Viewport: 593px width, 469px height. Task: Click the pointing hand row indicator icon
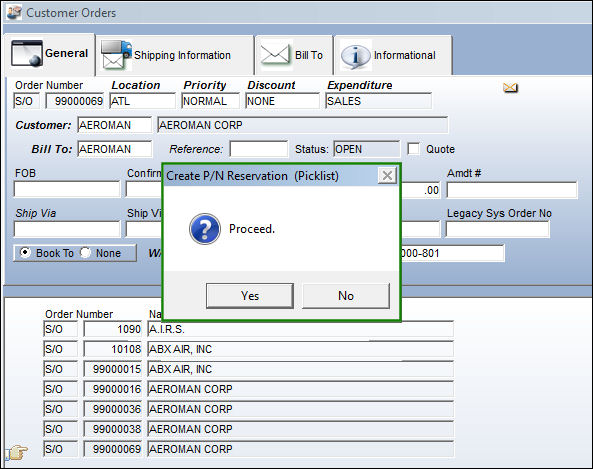(x=17, y=452)
